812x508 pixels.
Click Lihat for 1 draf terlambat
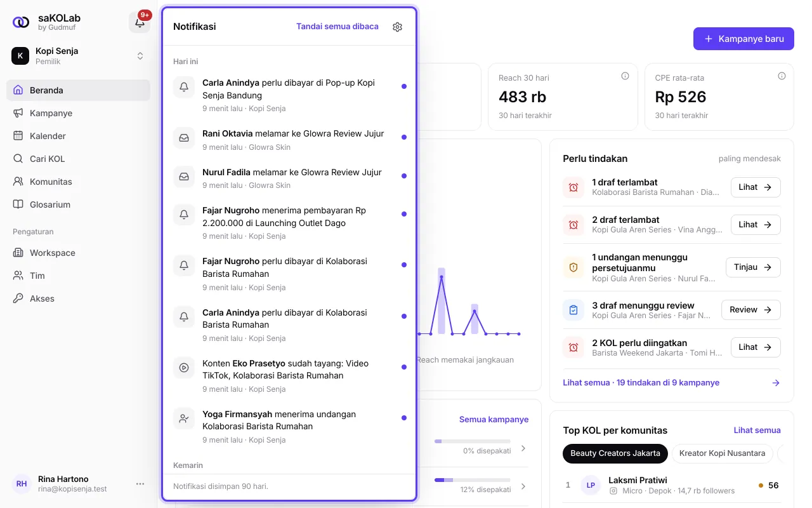pyautogui.click(x=756, y=187)
